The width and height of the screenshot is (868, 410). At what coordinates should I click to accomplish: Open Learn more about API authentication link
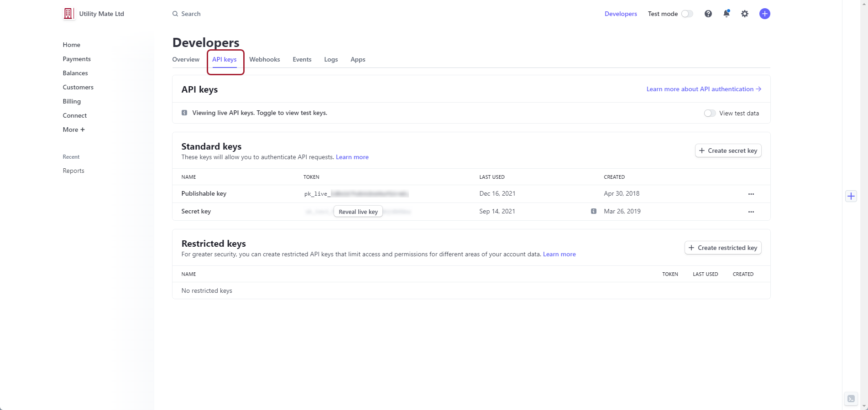703,89
